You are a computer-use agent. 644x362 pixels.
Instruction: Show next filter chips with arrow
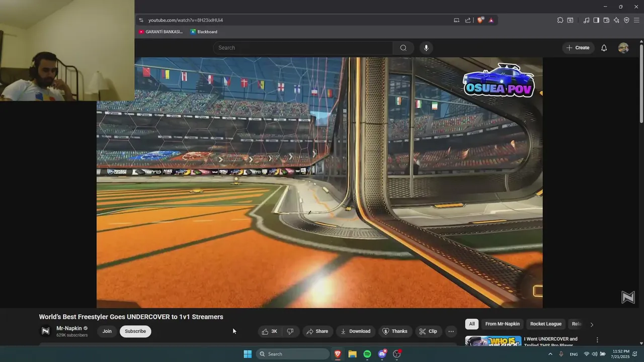(592, 325)
